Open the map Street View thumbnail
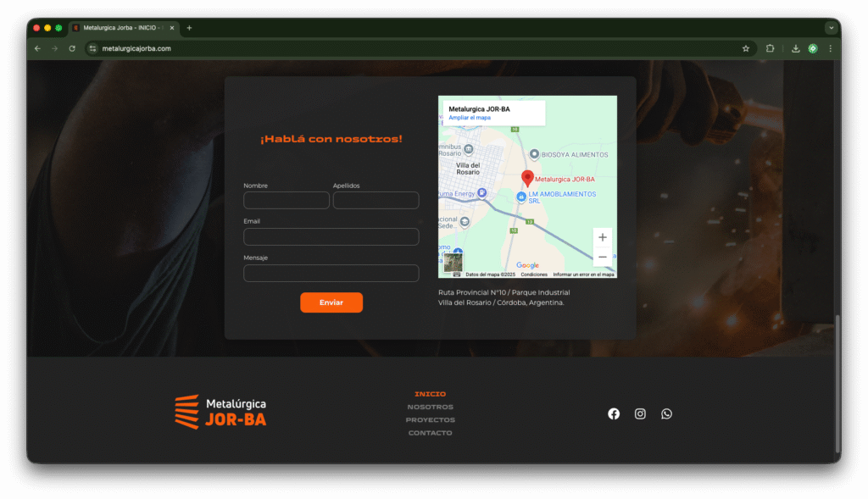This screenshot has width=868, height=499. [x=453, y=261]
